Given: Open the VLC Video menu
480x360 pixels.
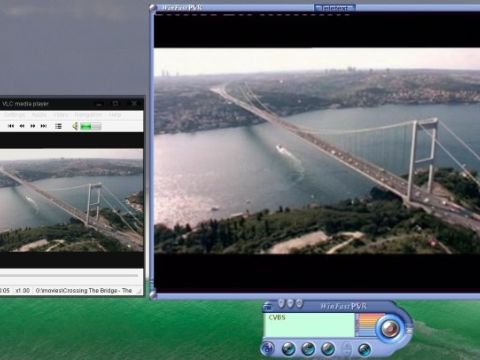Looking at the screenshot, I should tap(61, 115).
